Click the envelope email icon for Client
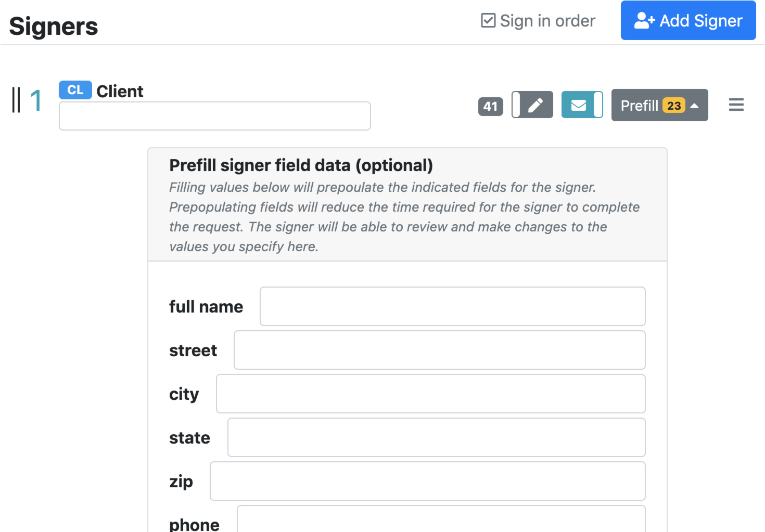 tap(578, 105)
